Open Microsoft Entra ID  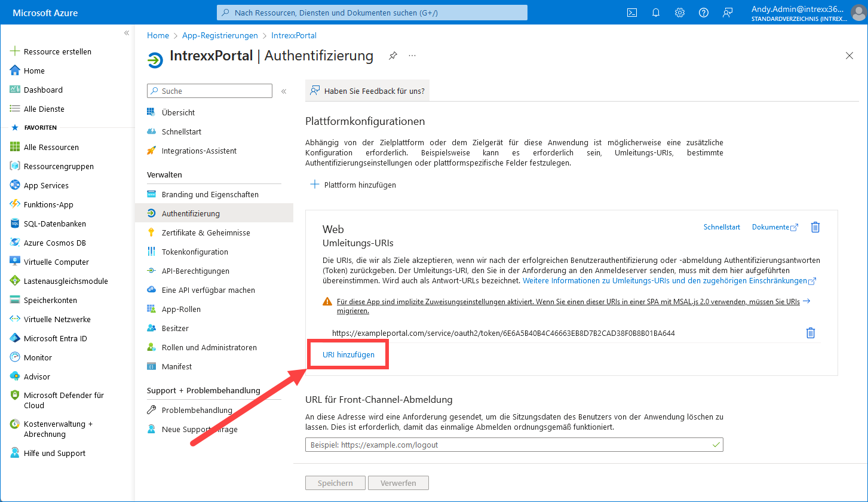(48, 338)
